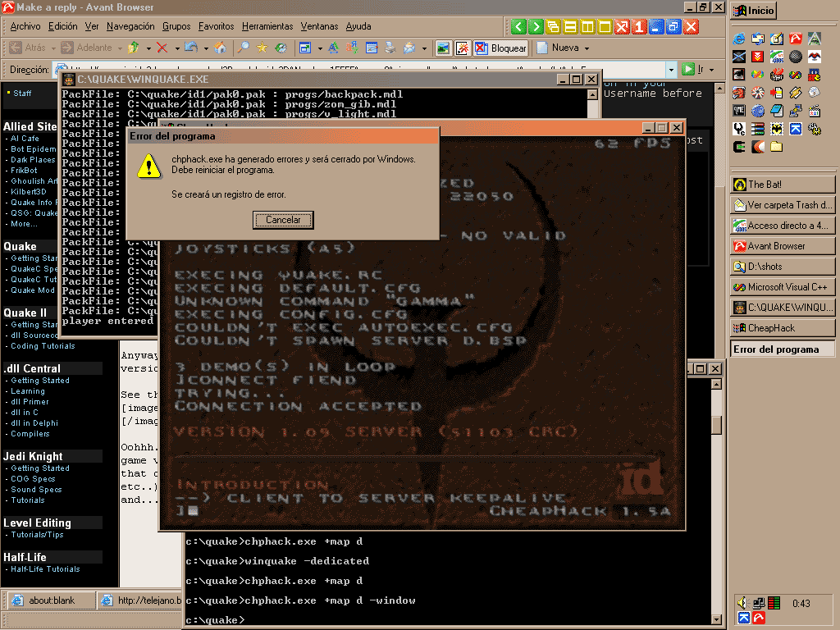Click the printer icon in the toolbar
The height and width of the screenshot is (630, 840).
click(x=390, y=48)
